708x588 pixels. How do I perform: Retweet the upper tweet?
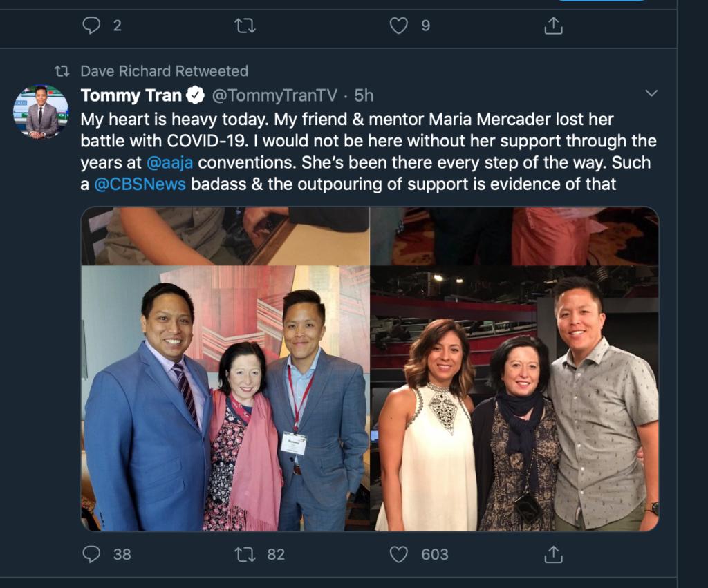(x=245, y=26)
